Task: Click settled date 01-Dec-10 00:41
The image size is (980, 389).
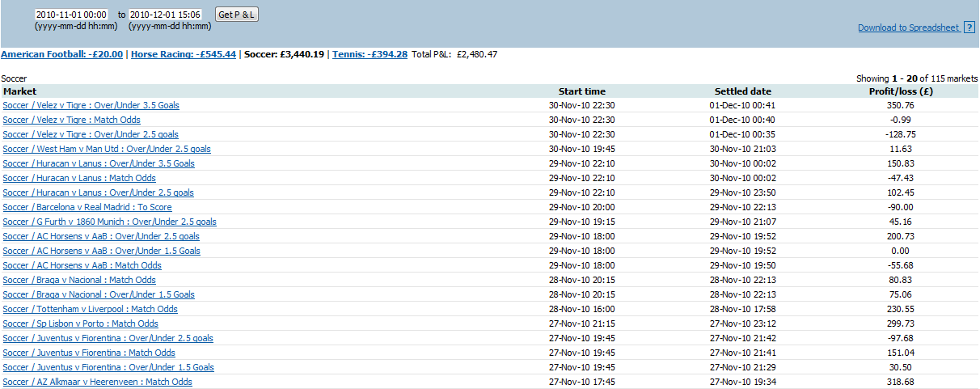Action: 743,105
